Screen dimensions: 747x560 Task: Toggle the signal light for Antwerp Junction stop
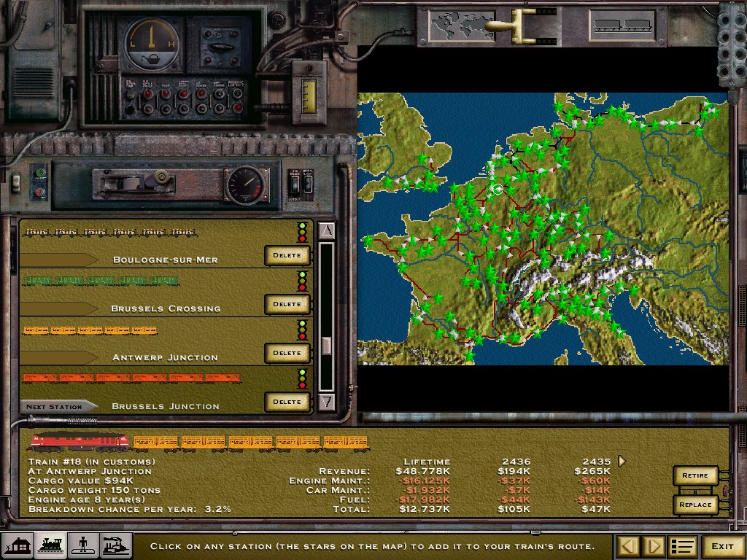[x=302, y=330]
